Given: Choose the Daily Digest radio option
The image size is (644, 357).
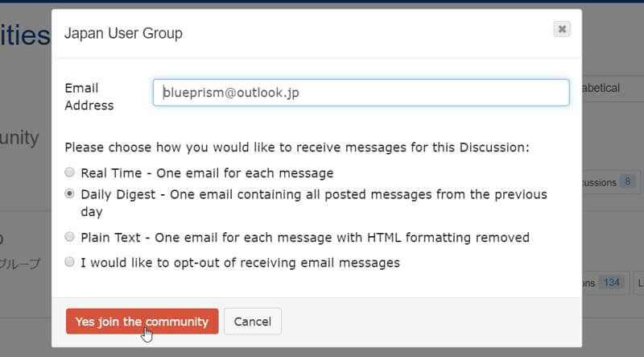Looking at the screenshot, I should coord(70,193).
